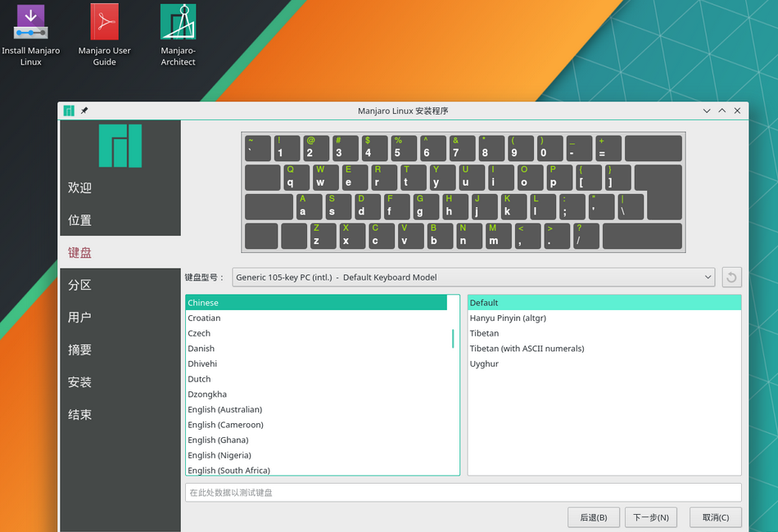Viewport: 778px width, 532px height.
Task: Select English (Australian) layout
Action: (316, 409)
